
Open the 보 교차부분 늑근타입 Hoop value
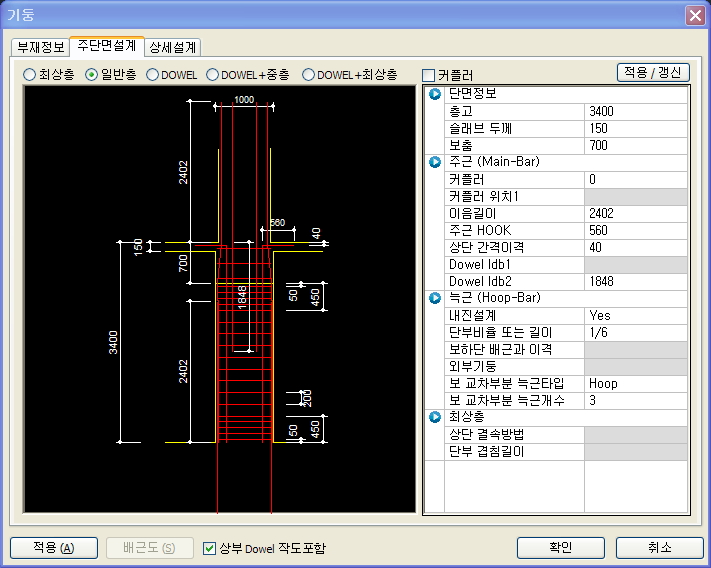[x=636, y=384]
